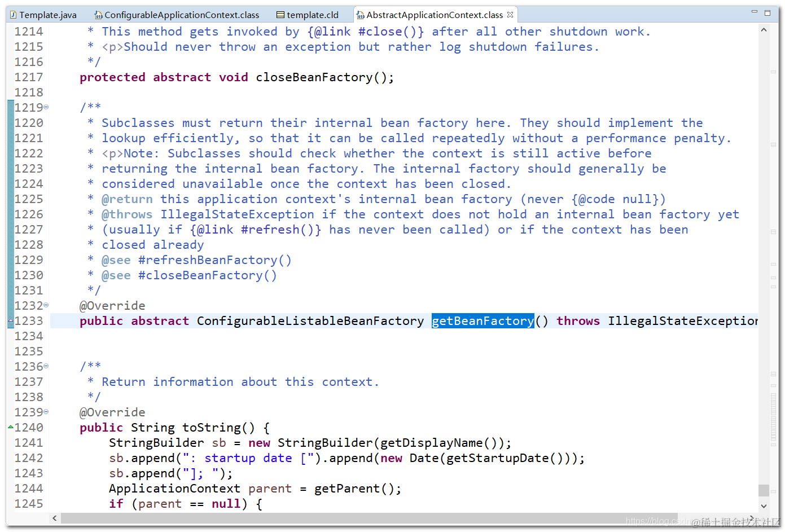Click the @throws Javadoc tag
The width and height of the screenshot is (785, 532).
(x=127, y=214)
